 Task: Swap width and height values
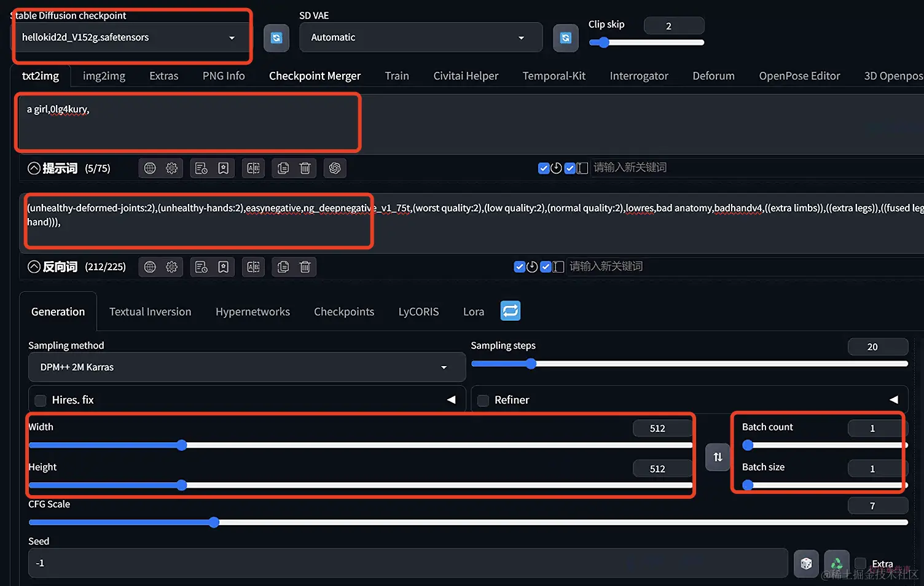click(718, 457)
